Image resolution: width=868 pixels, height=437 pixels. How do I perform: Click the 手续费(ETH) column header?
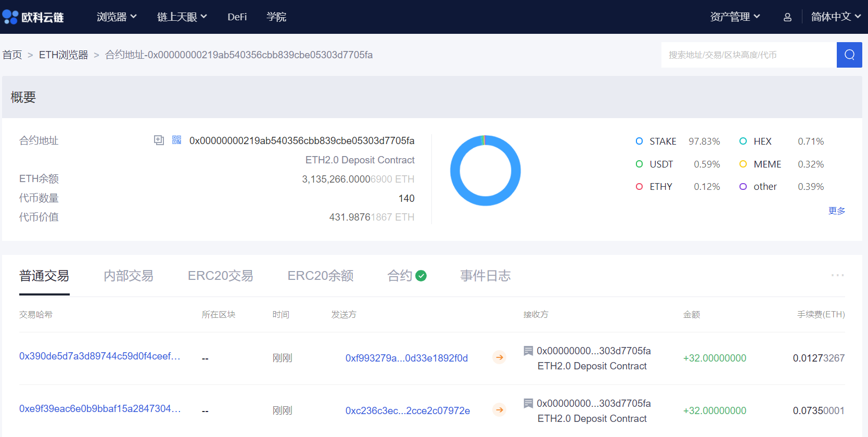coord(821,314)
